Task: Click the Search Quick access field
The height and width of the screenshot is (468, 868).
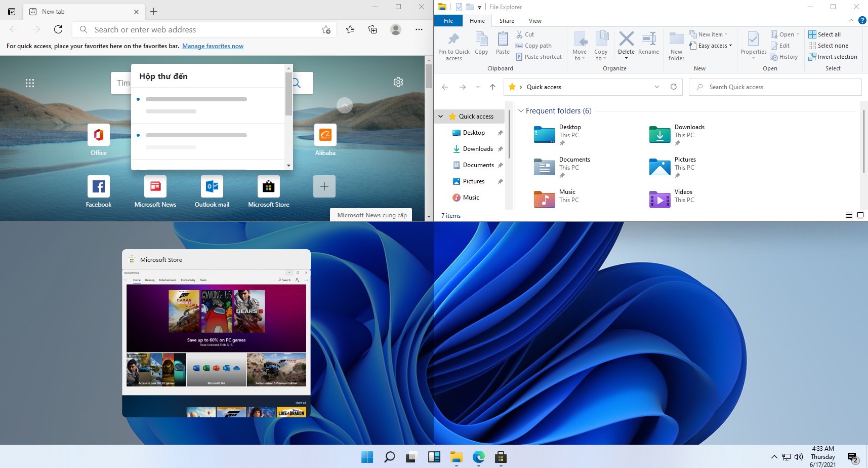Action: coord(775,87)
